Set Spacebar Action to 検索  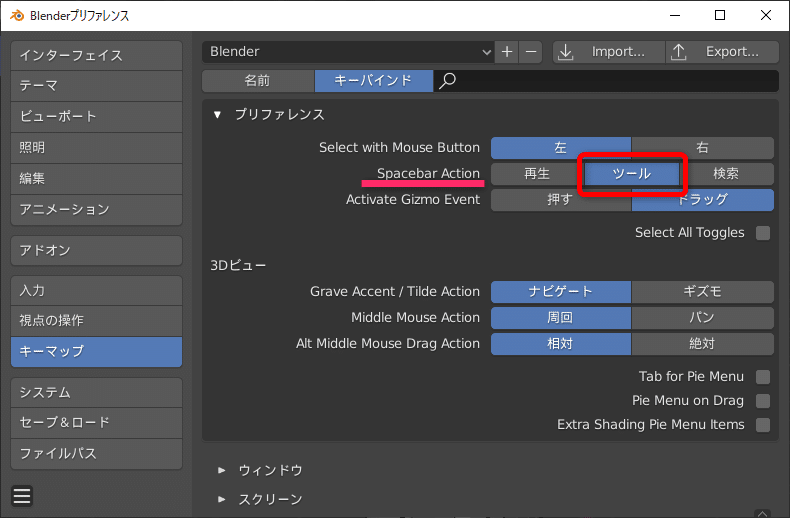(x=726, y=174)
